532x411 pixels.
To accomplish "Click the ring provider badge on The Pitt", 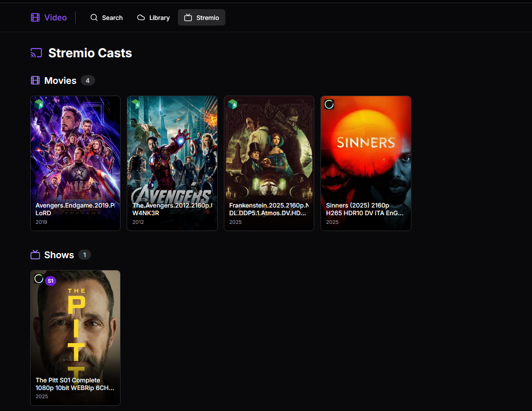I will pos(39,279).
